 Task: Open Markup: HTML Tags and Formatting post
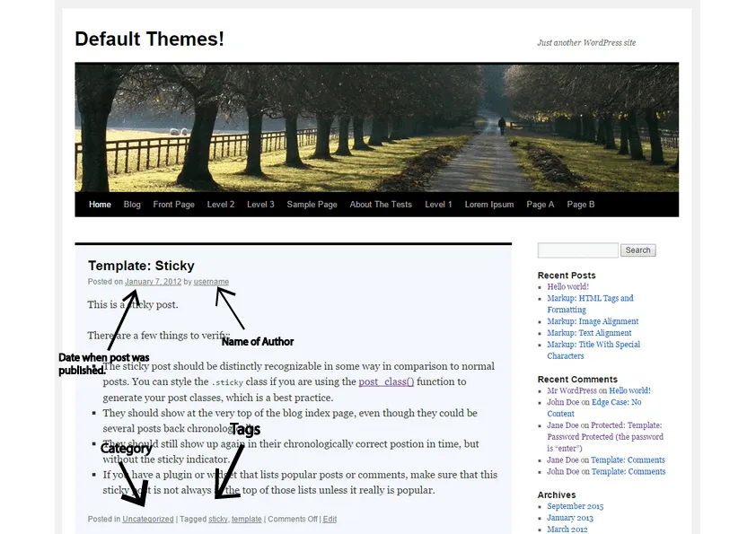[x=590, y=303]
